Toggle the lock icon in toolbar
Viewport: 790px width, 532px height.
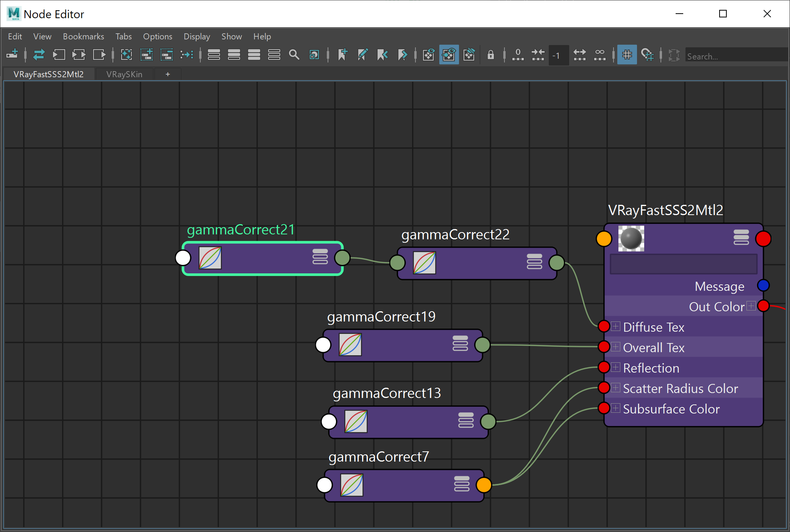pos(491,55)
